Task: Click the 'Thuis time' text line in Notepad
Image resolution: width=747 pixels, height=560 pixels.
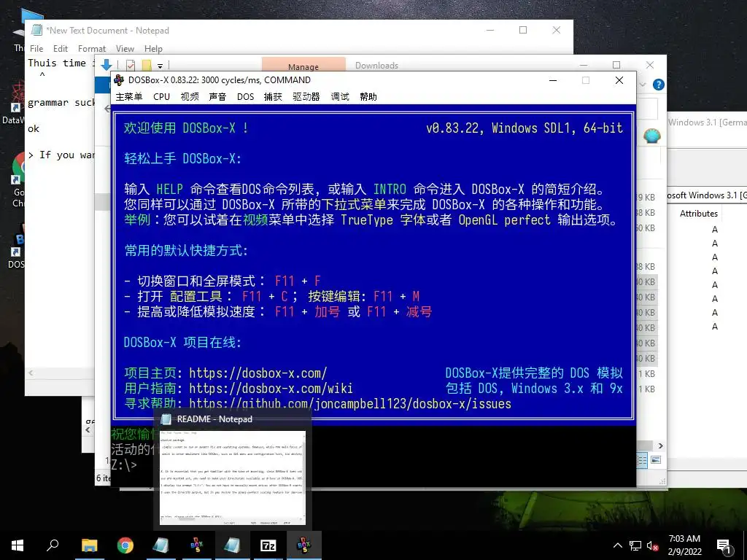Action: pos(61,63)
